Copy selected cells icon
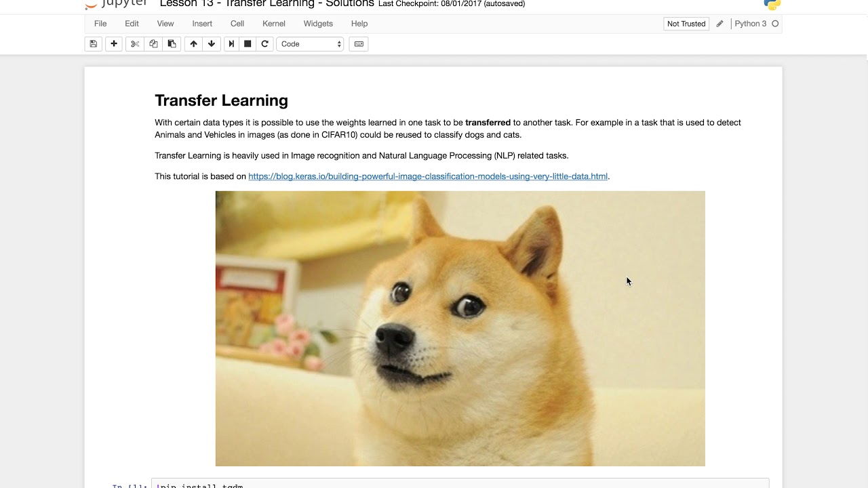 click(153, 44)
